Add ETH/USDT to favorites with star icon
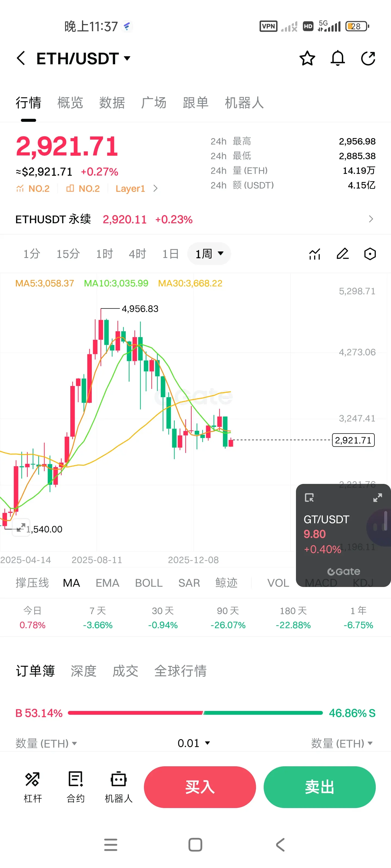Image resolution: width=391 pixels, height=868 pixels. point(307,58)
